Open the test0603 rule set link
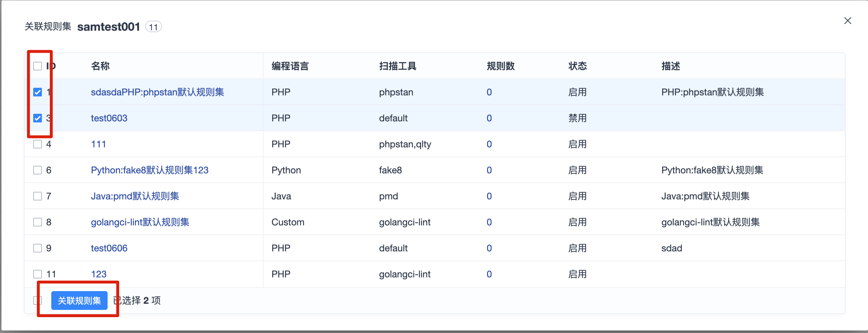 pos(109,118)
